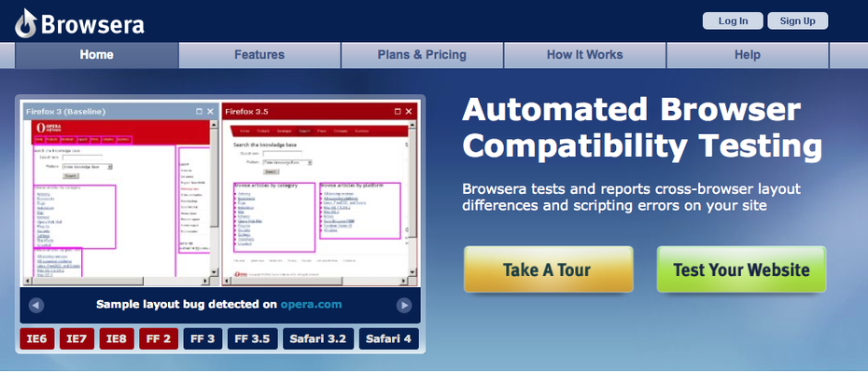Image resolution: width=868 pixels, height=372 pixels.
Task: Open Plans & Pricing
Action: click(x=422, y=55)
